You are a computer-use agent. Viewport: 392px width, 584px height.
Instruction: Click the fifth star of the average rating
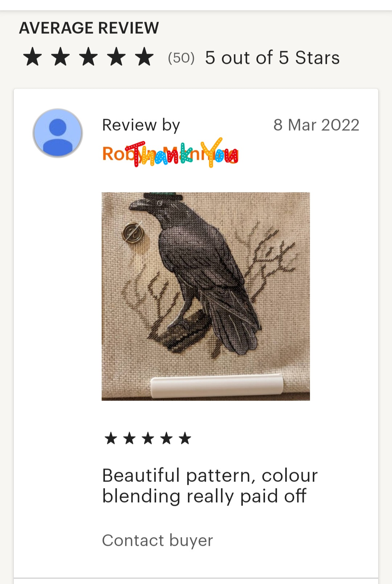tap(144, 57)
